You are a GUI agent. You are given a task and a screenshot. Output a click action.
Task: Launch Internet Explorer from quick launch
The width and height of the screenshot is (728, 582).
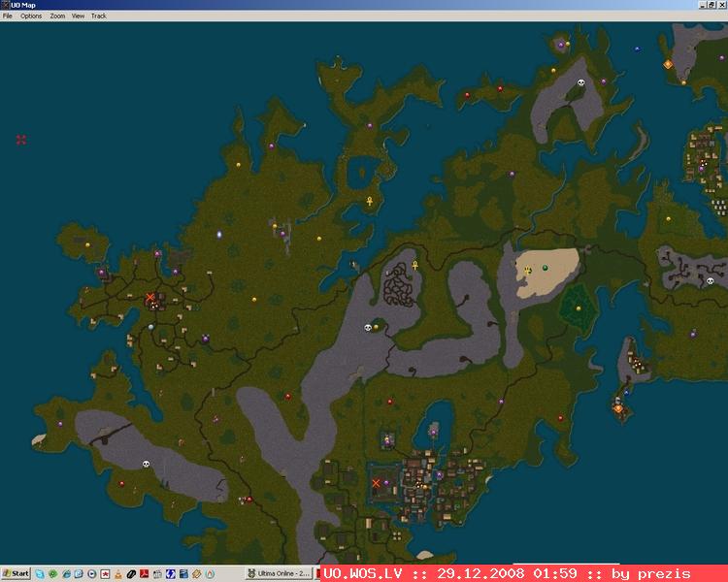coord(66,574)
